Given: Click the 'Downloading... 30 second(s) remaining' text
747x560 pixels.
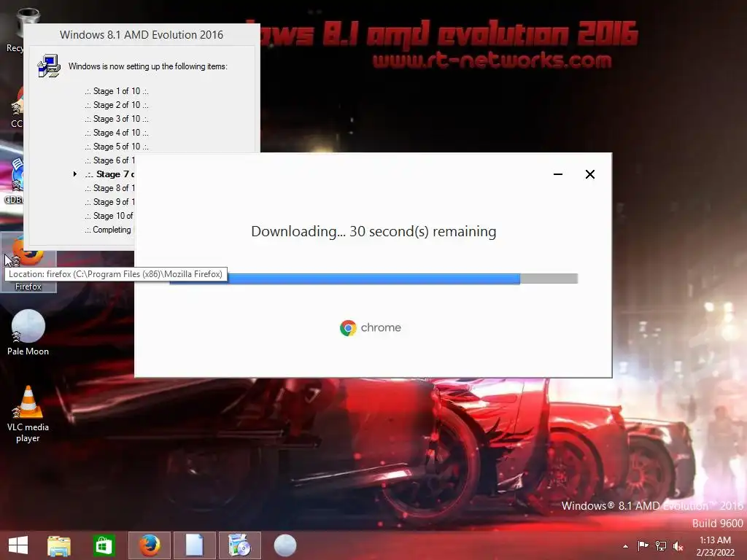Looking at the screenshot, I should [x=373, y=231].
